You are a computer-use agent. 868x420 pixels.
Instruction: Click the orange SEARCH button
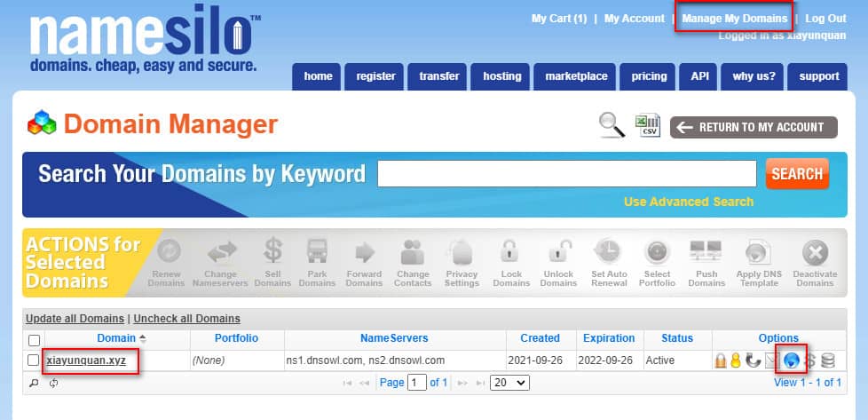796,174
